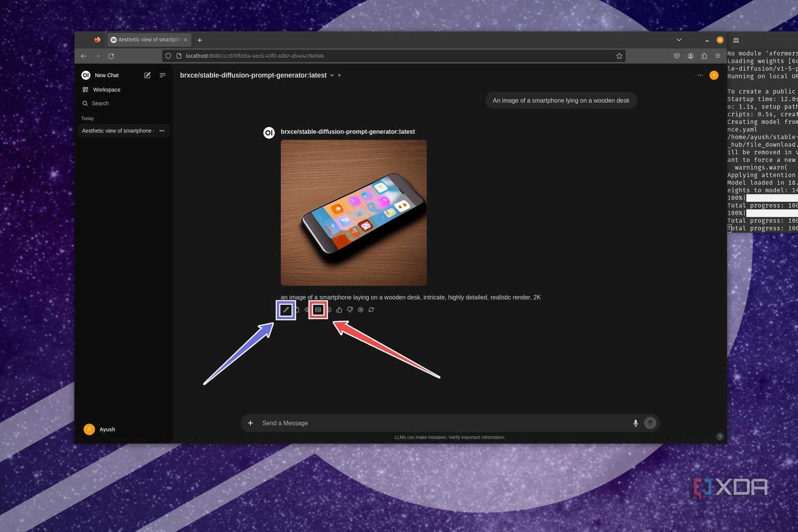The image size is (798, 532).
Task: Open the list all tabs chevron
Action: [679, 40]
